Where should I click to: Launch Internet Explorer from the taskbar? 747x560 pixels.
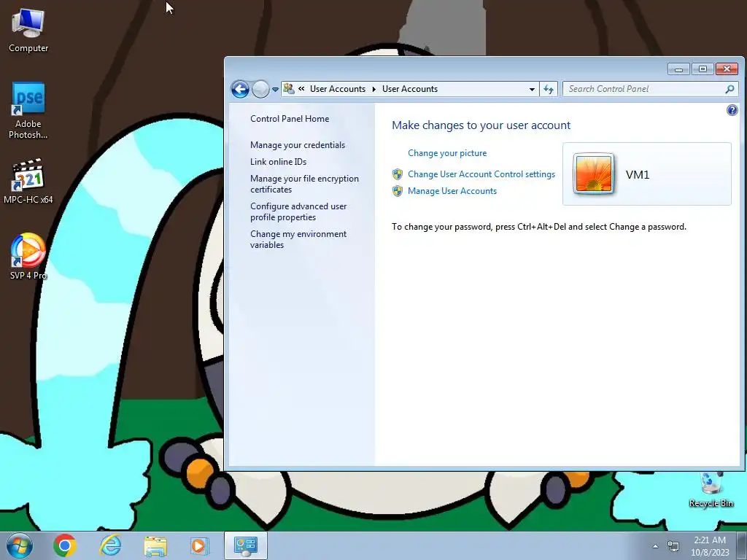click(110, 545)
